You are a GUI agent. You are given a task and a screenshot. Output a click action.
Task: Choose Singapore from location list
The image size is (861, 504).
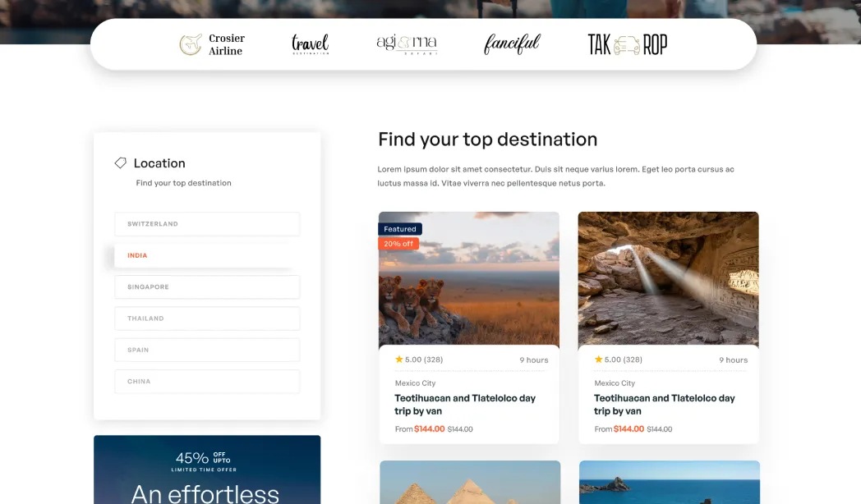click(x=207, y=286)
